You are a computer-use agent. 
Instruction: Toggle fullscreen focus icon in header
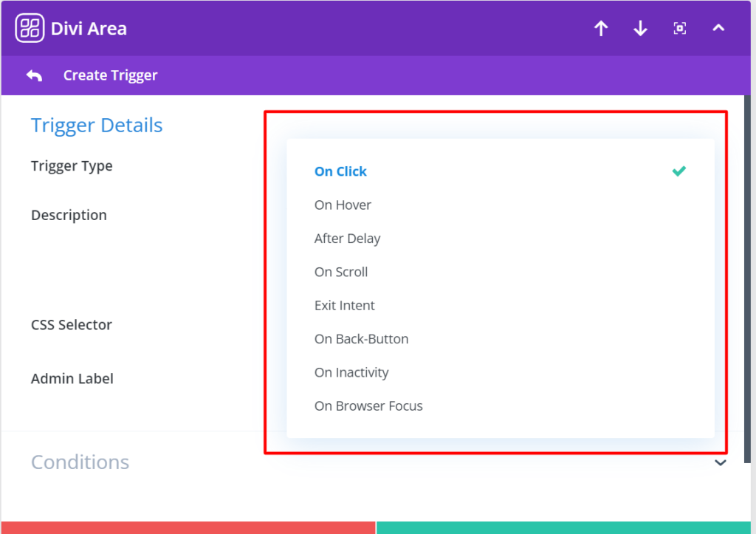coord(680,29)
